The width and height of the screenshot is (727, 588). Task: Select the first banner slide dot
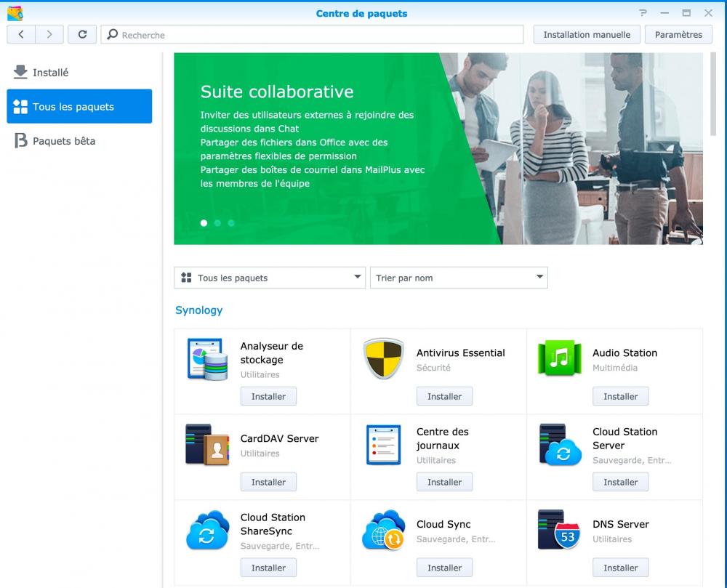[x=204, y=223]
